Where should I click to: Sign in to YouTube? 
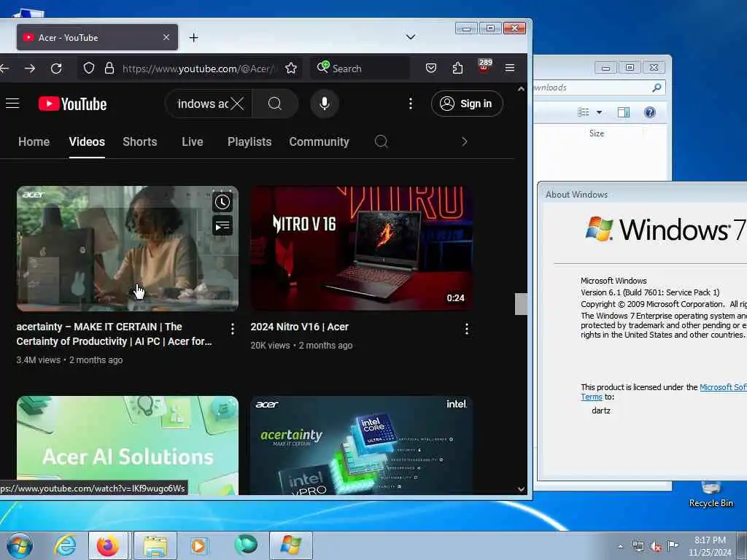[x=466, y=104]
